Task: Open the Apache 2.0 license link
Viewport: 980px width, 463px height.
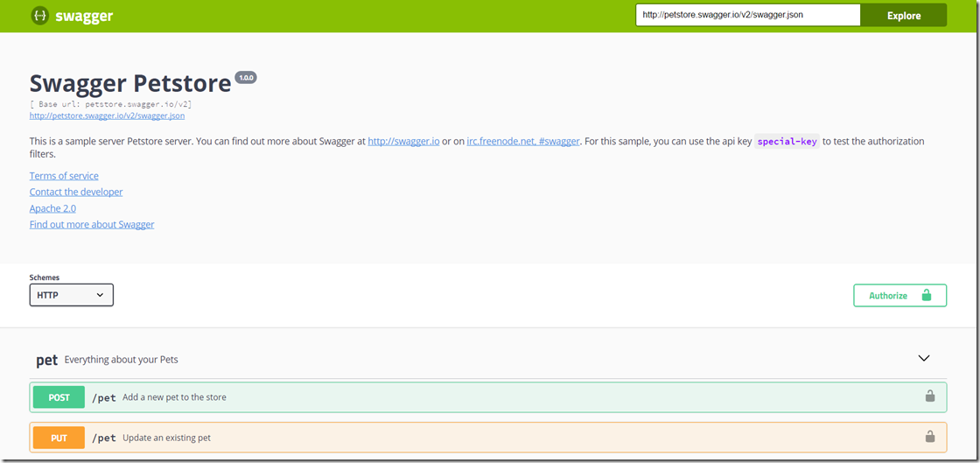Action: (52, 208)
